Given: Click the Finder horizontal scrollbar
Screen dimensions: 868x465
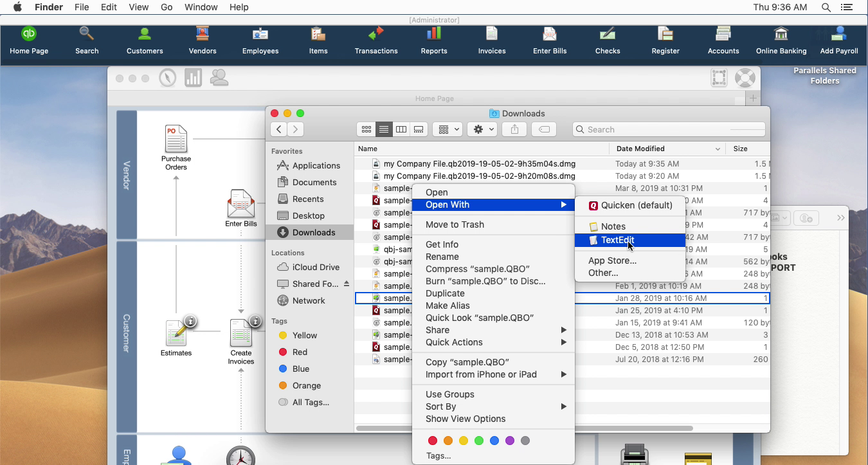Looking at the screenshot, I should tap(524, 428).
